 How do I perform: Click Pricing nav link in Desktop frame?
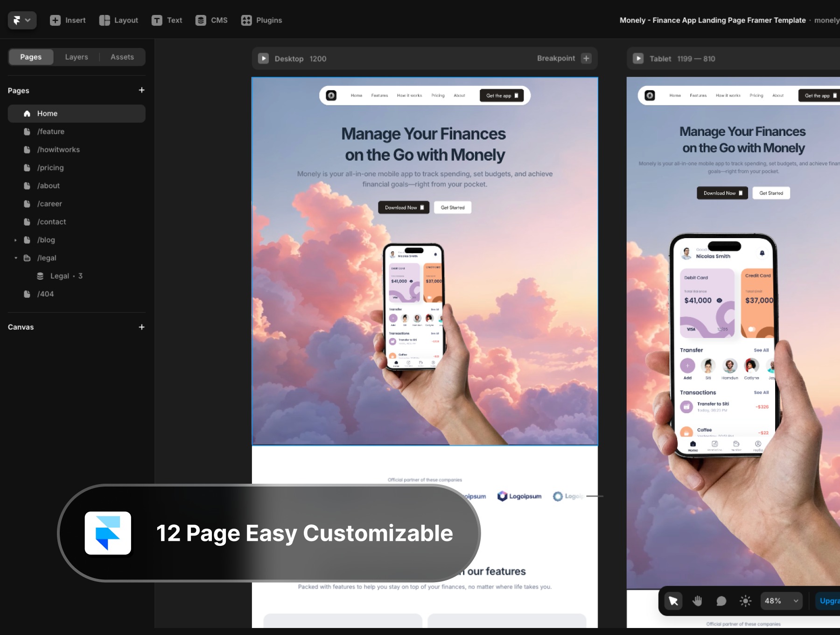pos(438,95)
